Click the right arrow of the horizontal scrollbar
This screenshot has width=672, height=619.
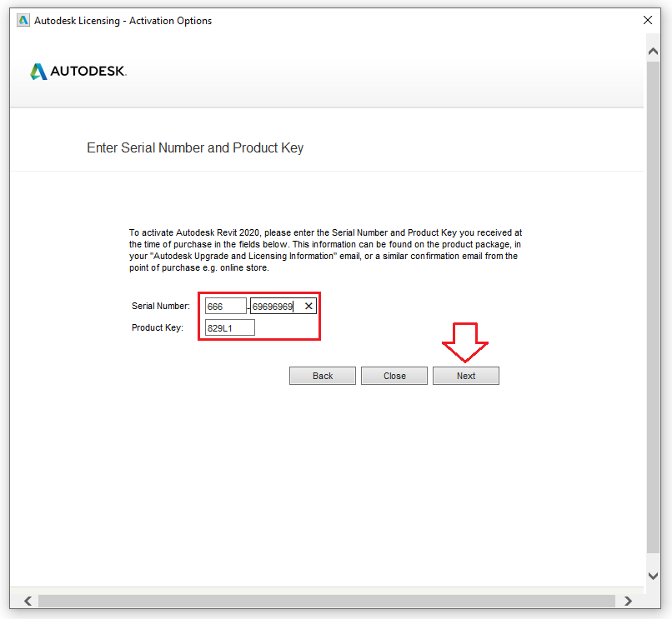[x=629, y=600]
